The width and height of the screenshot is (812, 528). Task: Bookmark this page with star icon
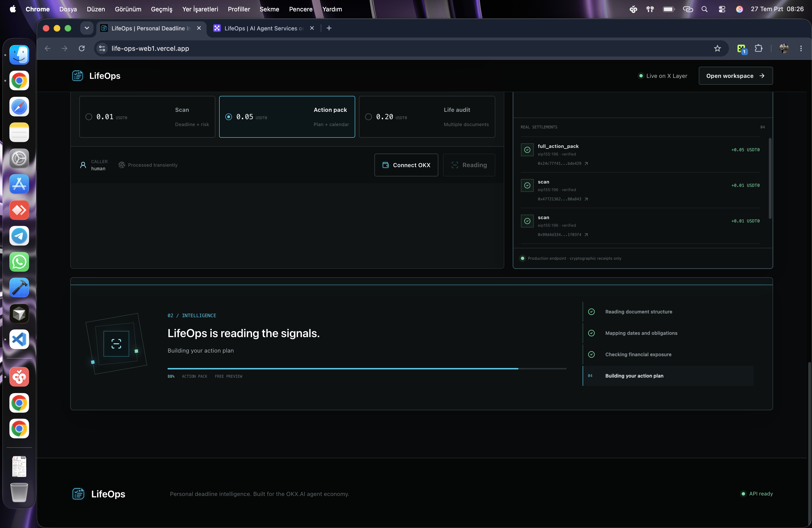718,48
